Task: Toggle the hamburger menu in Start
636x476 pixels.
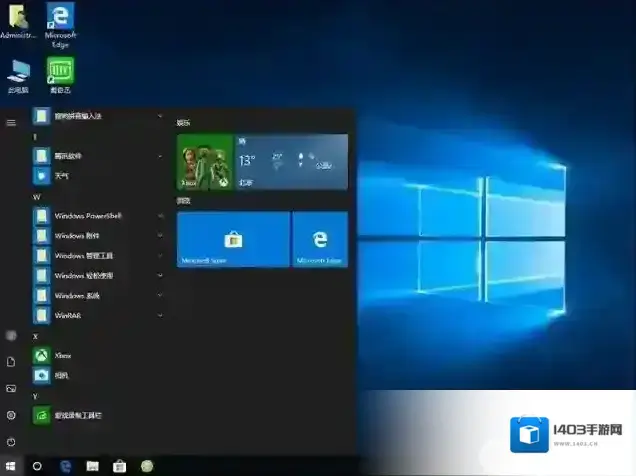Action: (x=11, y=122)
